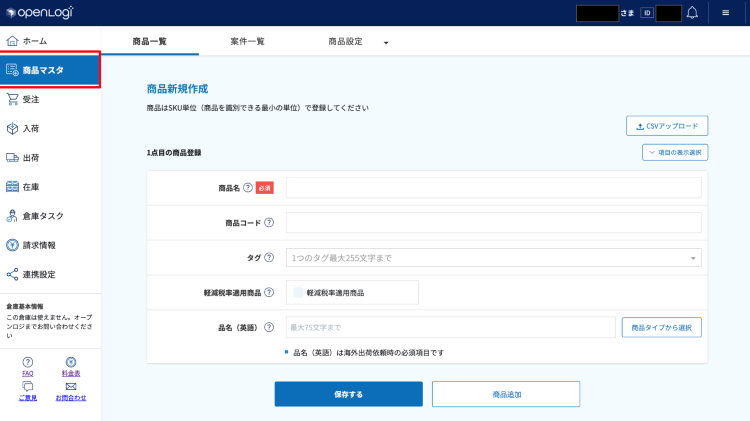Click the 商品追加 button

click(506, 394)
